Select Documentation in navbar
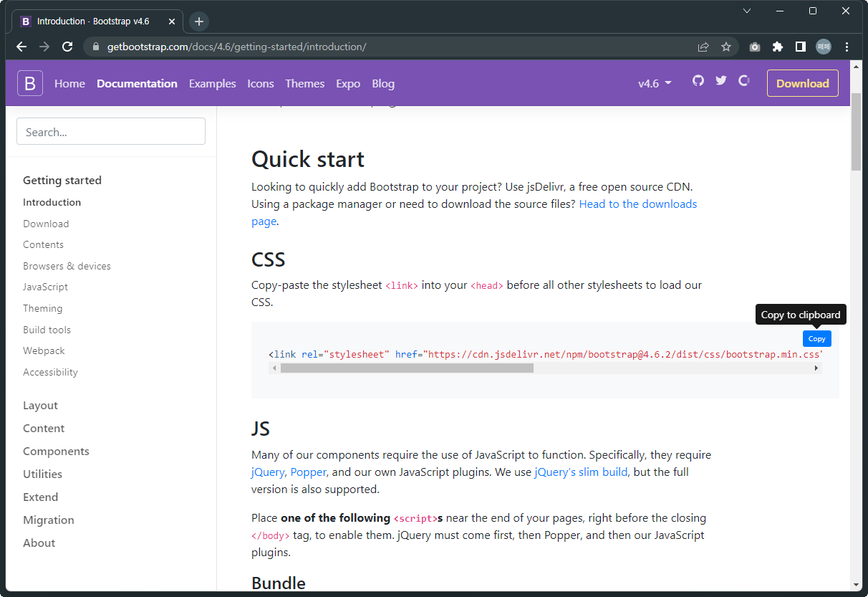 137,83
